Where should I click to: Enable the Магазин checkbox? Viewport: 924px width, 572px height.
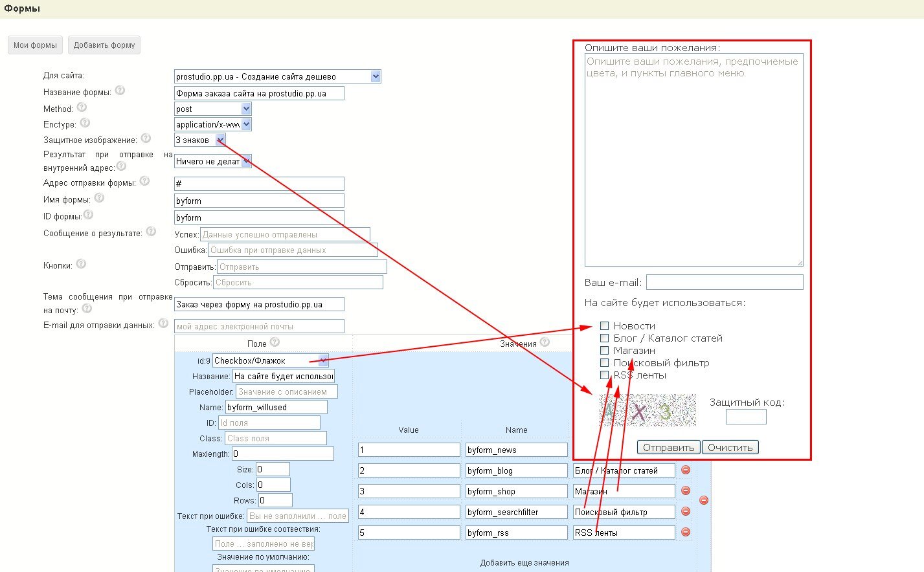[604, 350]
